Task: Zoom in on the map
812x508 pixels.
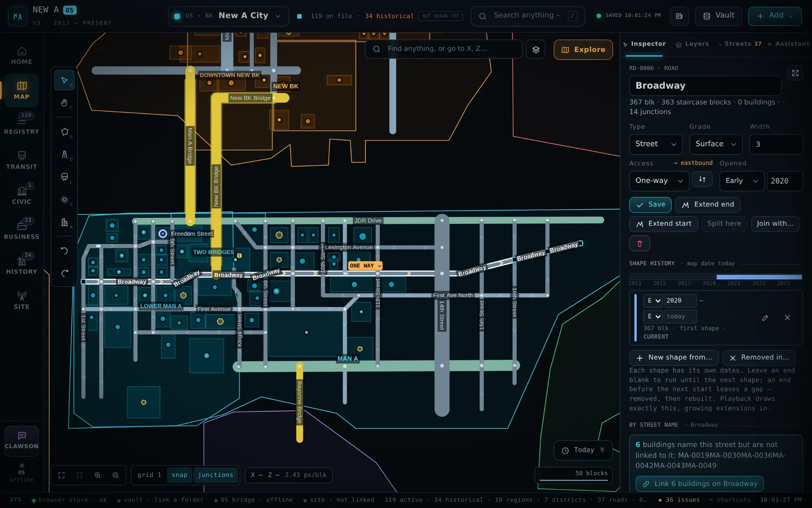Action: click(x=97, y=475)
